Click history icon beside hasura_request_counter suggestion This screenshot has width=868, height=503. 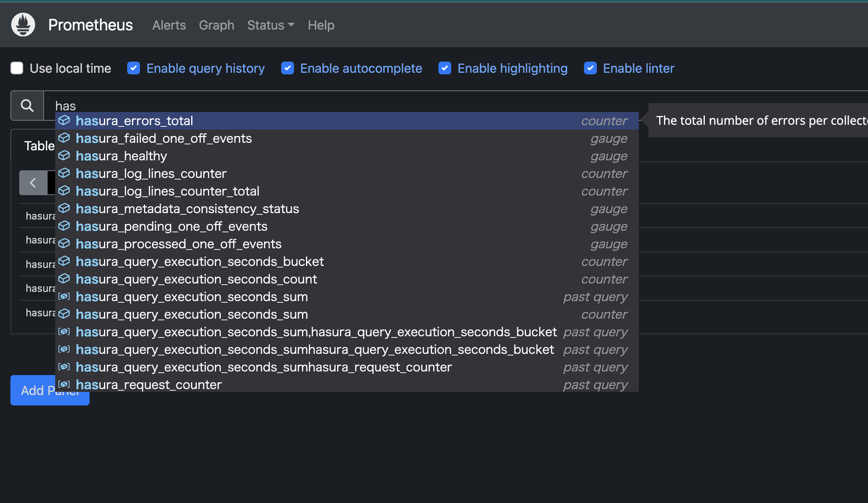[x=64, y=384]
